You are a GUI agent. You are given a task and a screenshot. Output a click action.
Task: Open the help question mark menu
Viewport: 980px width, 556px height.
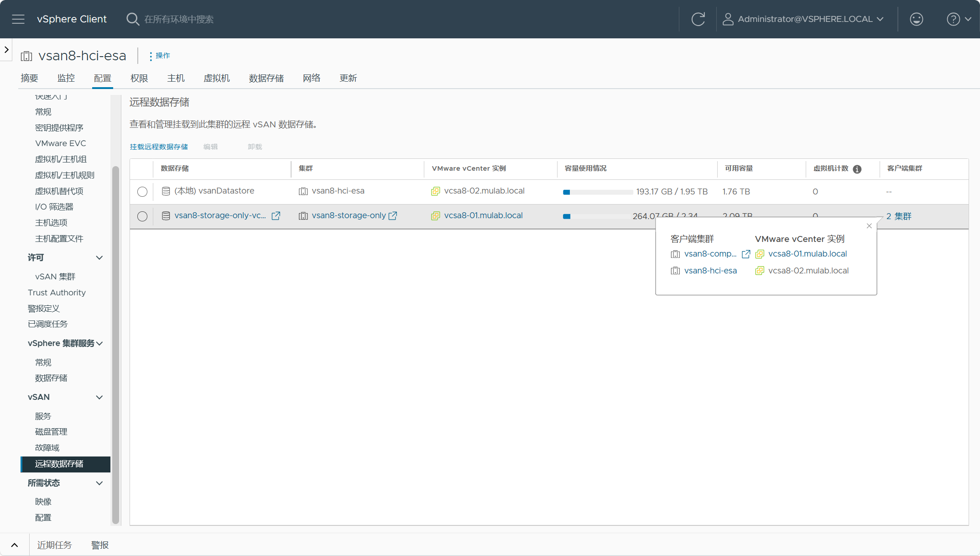pyautogui.click(x=953, y=19)
